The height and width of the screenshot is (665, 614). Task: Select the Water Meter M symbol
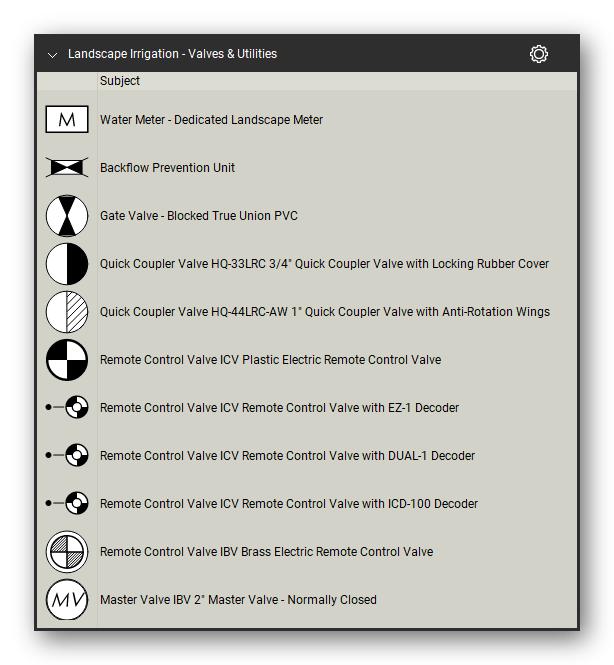[67, 119]
